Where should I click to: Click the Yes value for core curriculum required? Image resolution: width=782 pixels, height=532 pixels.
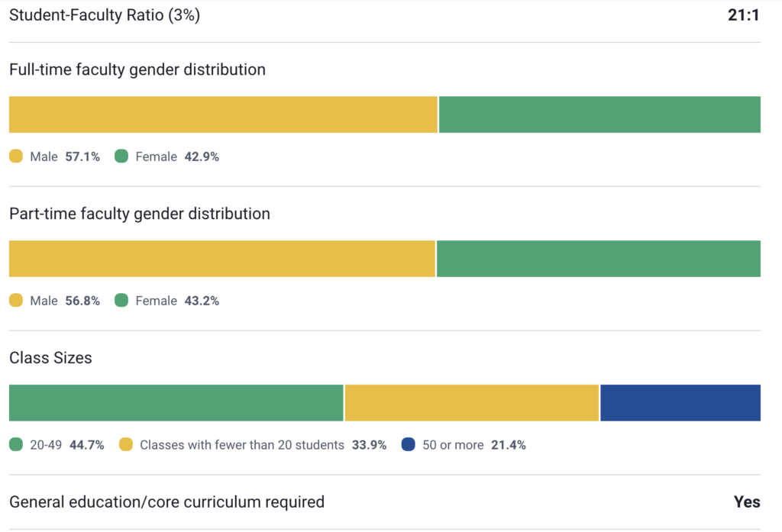coord(747,501)
